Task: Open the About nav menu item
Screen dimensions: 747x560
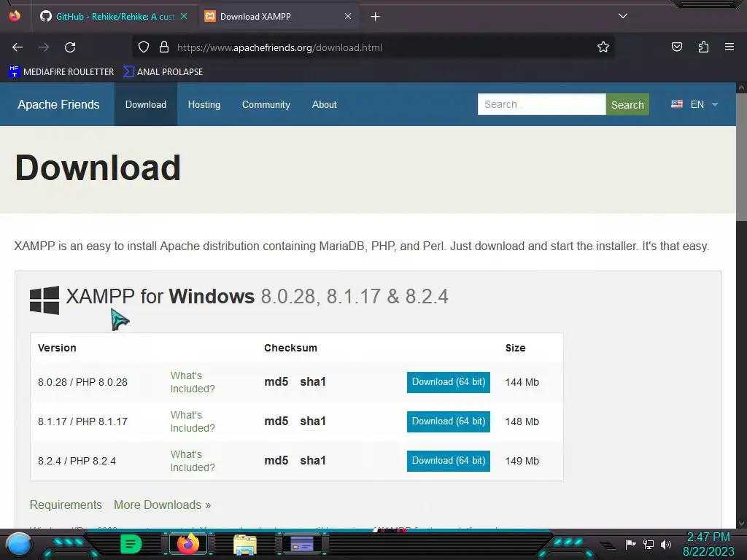Action: click(325, 104)
